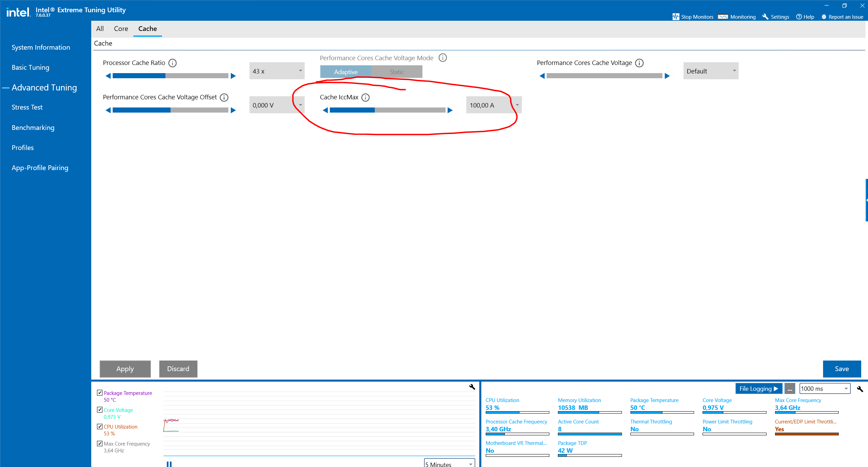868x467 pixels.
Task: Click the Apply button
Action: click(x=125, y=369)
